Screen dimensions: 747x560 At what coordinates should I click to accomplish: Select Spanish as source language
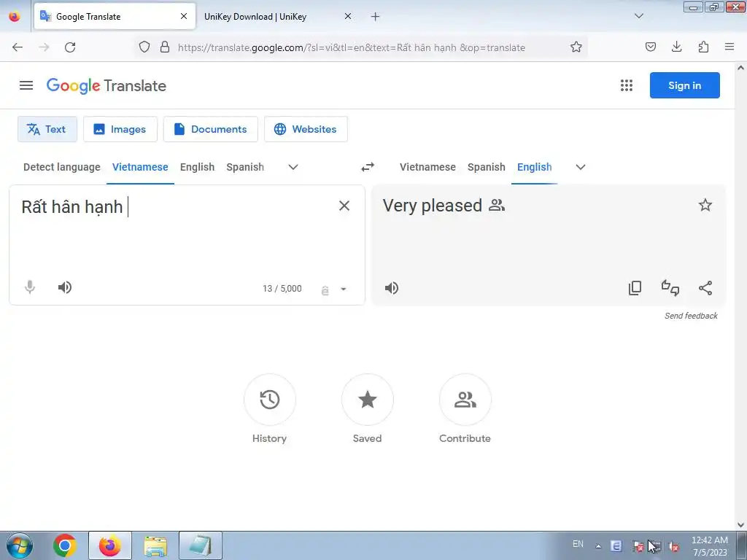pos(245,167)
